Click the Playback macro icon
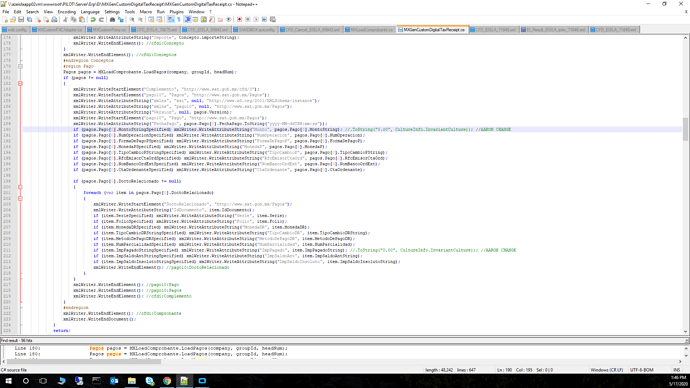690x388 pixels. (x=256, y=19)
